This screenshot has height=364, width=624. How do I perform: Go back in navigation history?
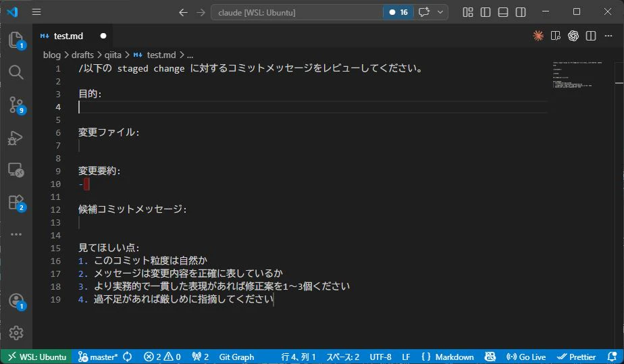pyautogui.click(x=183, y=12)
